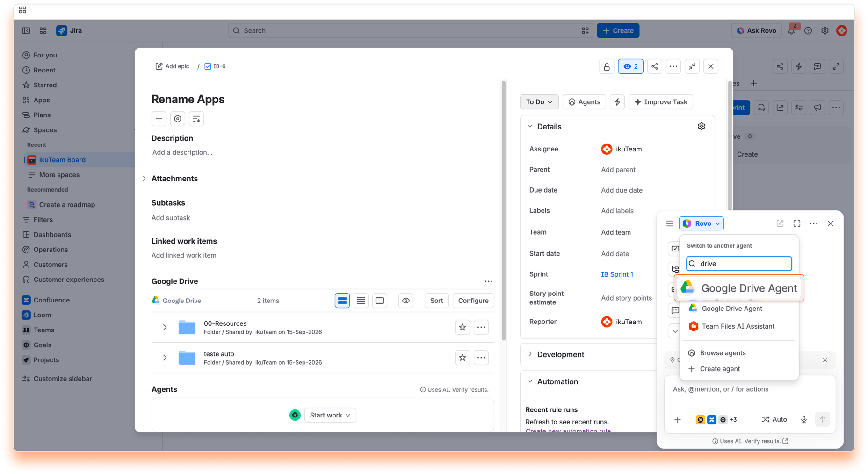Open the Start work dropdown
This screenshot has width=868, height=474.
(330, 415)
